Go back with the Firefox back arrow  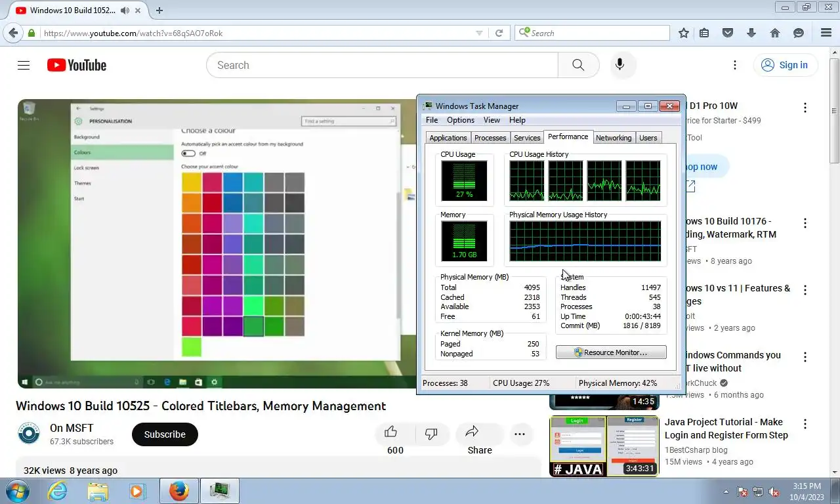click(13, 33)
